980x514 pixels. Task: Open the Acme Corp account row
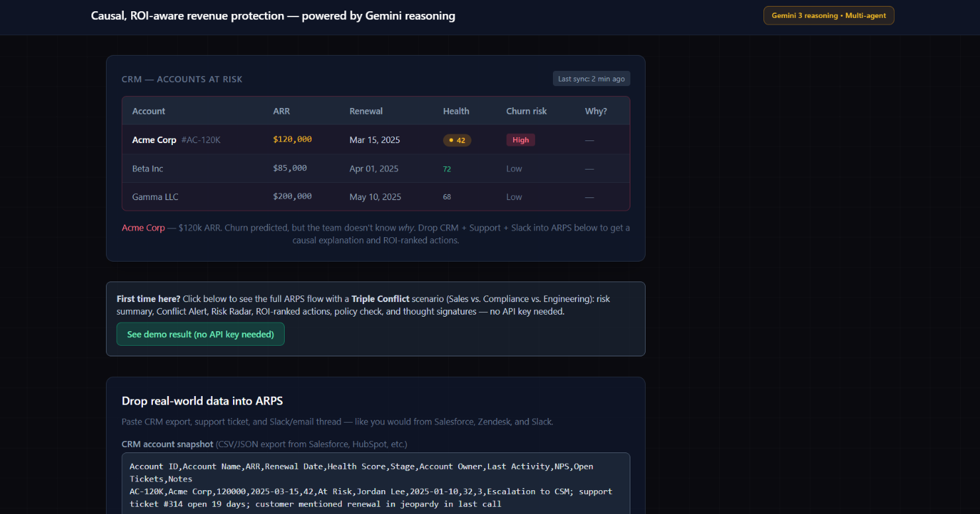pos(375,140)
